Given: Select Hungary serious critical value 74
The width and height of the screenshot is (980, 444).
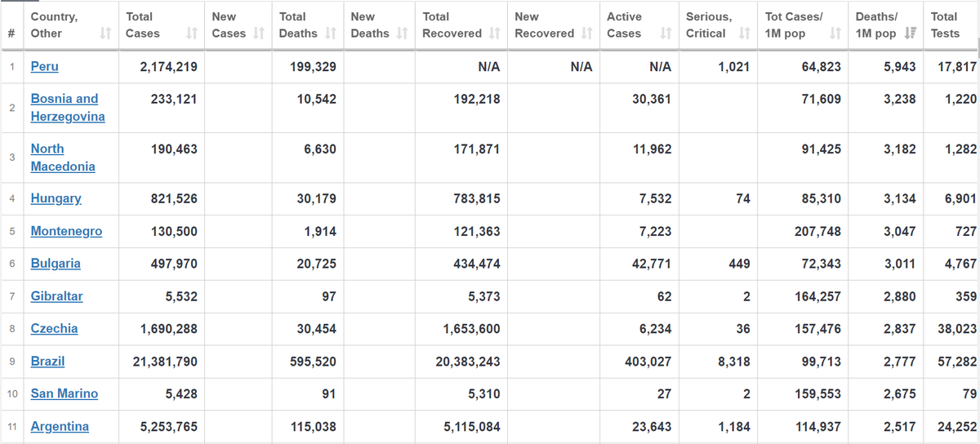Looking at the screenshot, I should coord(743,198).
